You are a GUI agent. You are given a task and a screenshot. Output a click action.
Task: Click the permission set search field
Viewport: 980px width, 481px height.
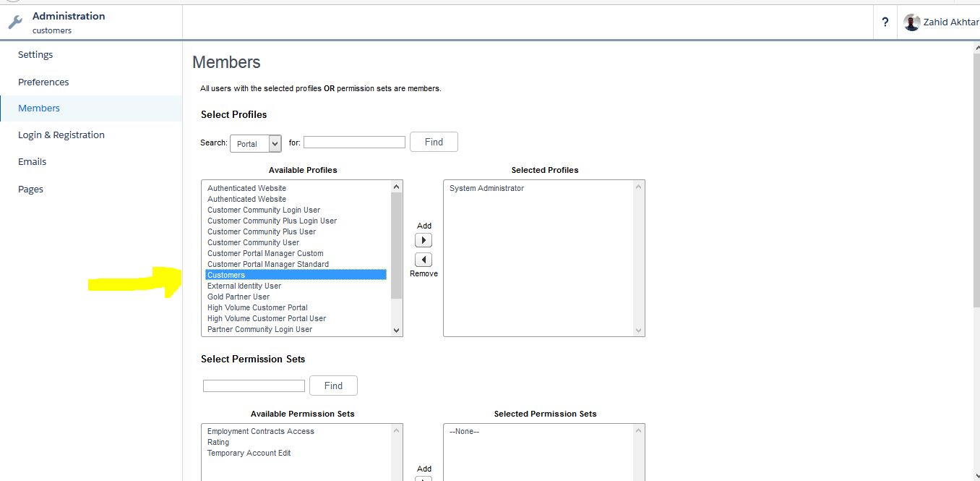[254, 386]
